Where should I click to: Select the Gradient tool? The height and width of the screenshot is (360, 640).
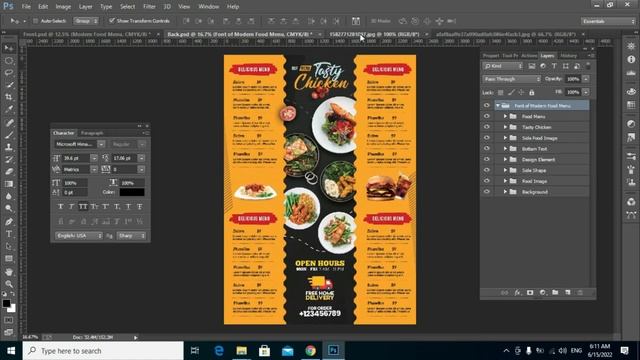9,184
